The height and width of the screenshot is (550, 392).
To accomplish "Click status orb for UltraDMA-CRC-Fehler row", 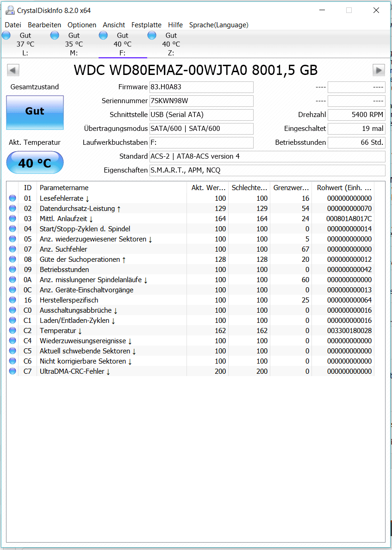I will (x=12, y=371).
